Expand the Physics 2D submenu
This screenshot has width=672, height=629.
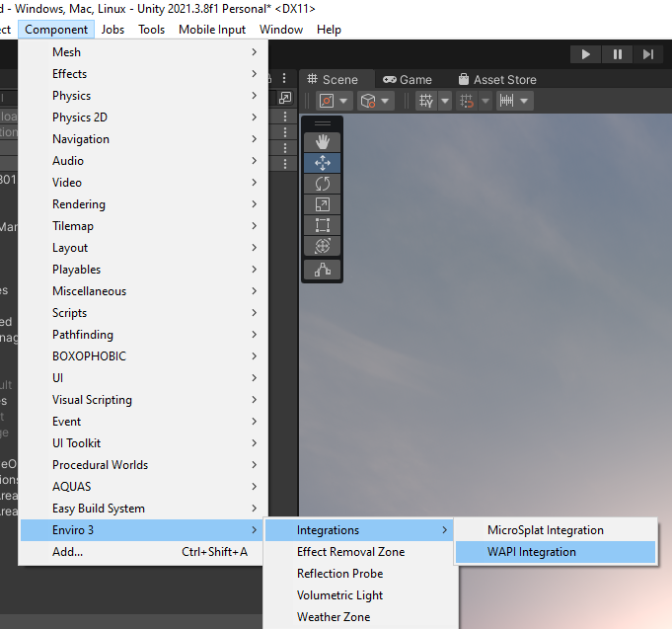(143, 118)
